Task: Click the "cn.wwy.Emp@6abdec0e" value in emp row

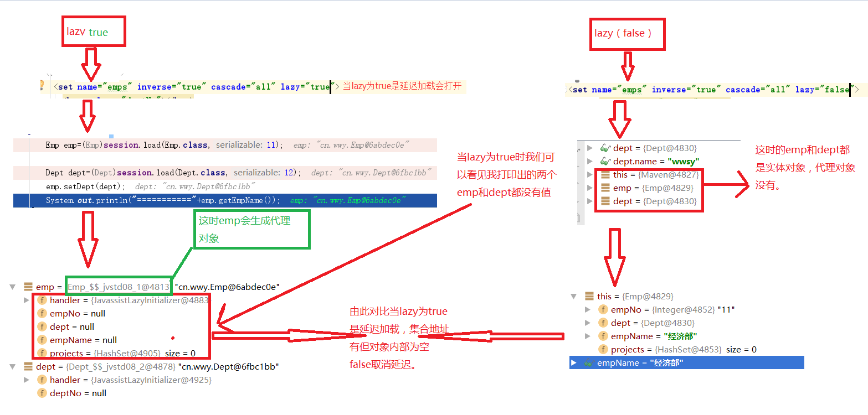Action: [227, 287]
